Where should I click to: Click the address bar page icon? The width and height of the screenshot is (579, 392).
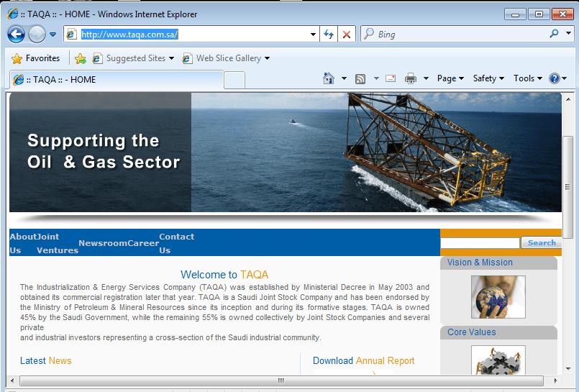tap(71, 35)
